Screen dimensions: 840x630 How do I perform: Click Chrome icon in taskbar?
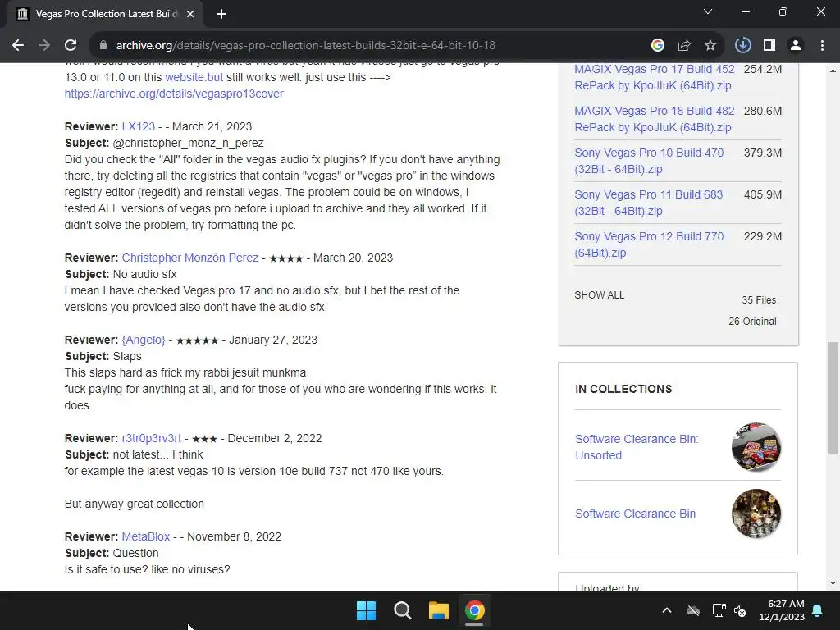point(475,610)
